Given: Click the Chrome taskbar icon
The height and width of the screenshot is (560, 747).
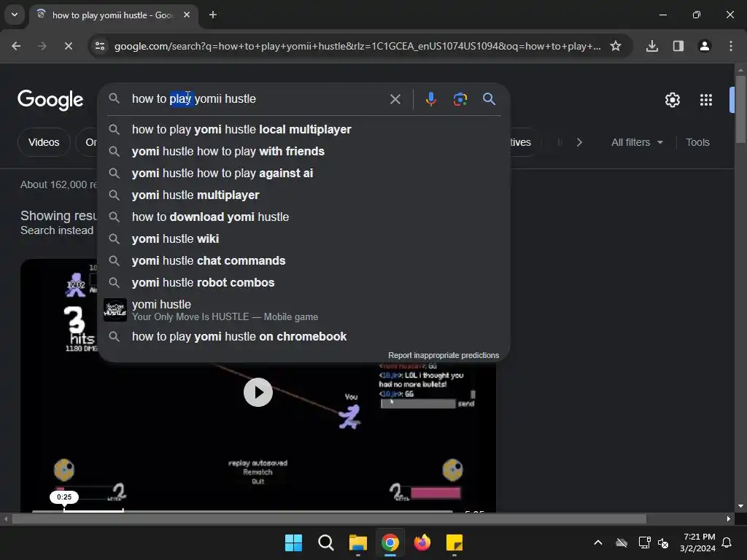Looking at the screenshot, I should click(390, 542).
